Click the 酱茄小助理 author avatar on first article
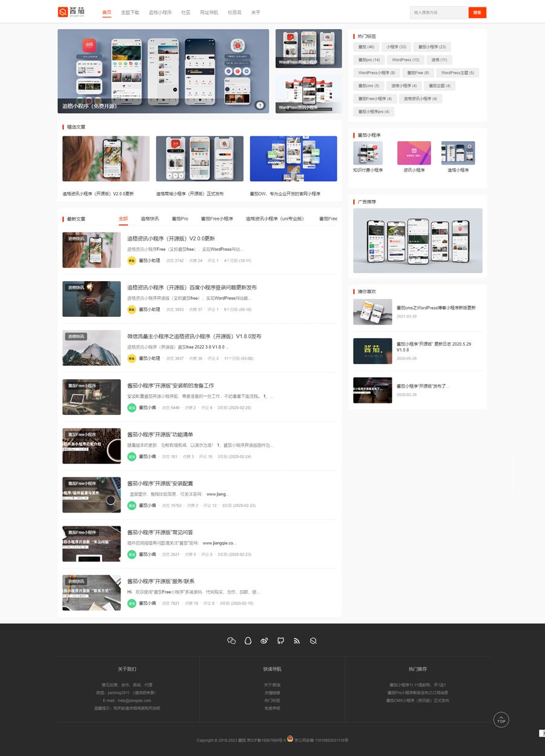This screenshot has width=545, height=756. 131,260
